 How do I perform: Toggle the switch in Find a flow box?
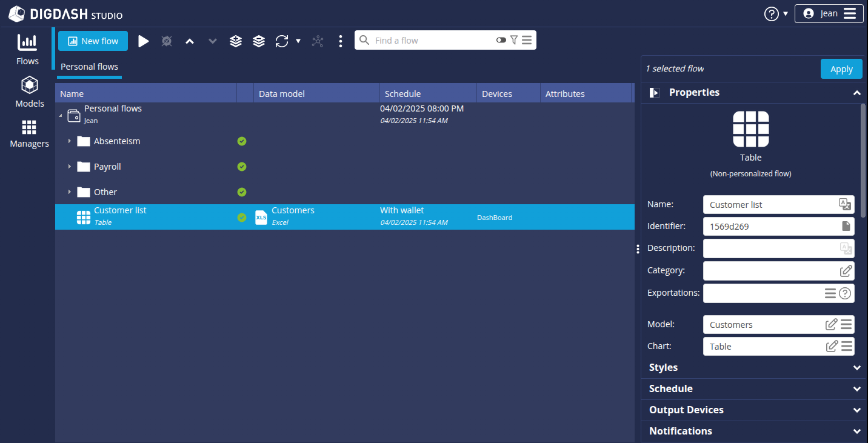pos(501,40)
